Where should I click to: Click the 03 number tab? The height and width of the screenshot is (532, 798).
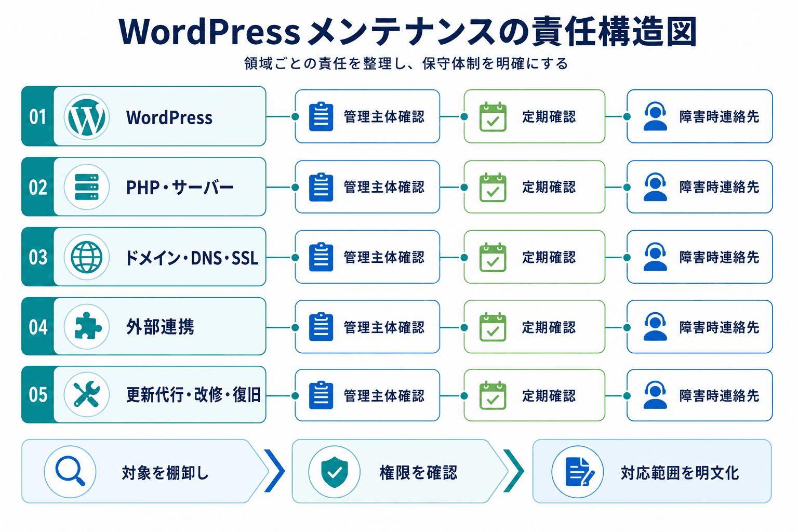38,257
